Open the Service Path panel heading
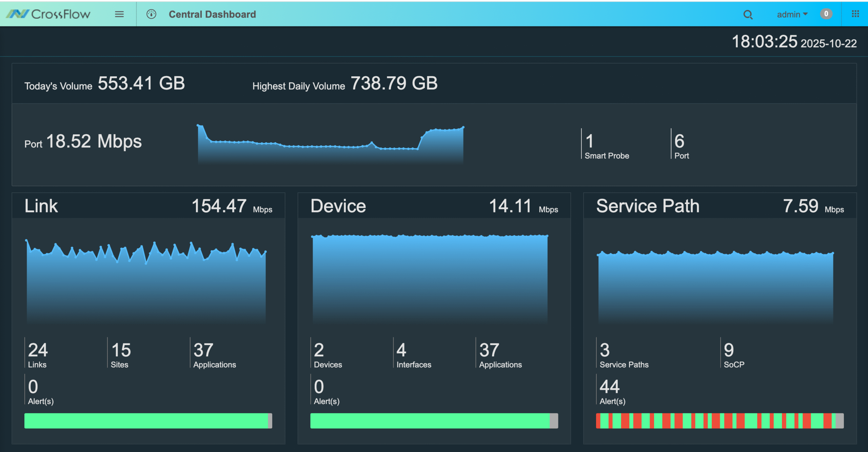The width and height of the screenshot is (868, 452). (x=648, y=206)
